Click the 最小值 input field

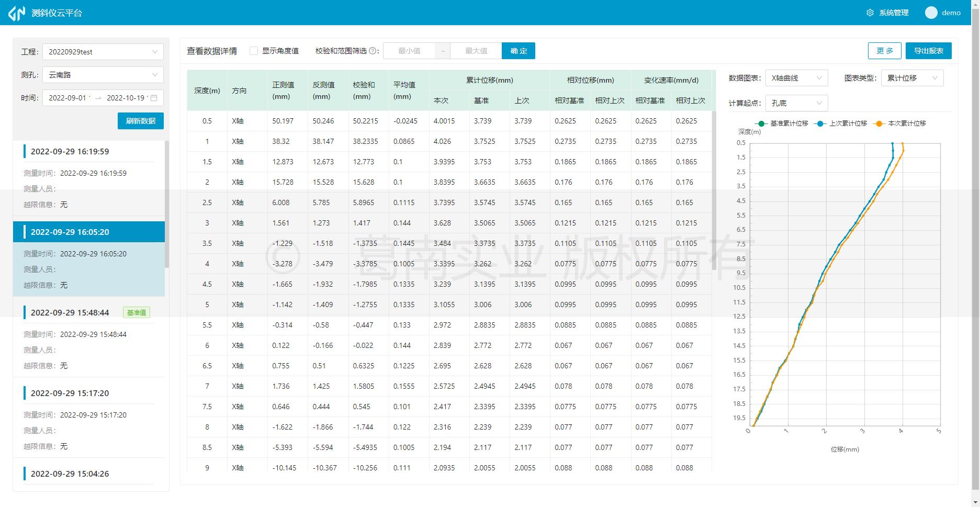pyautogui.click(x=409, y=51)
